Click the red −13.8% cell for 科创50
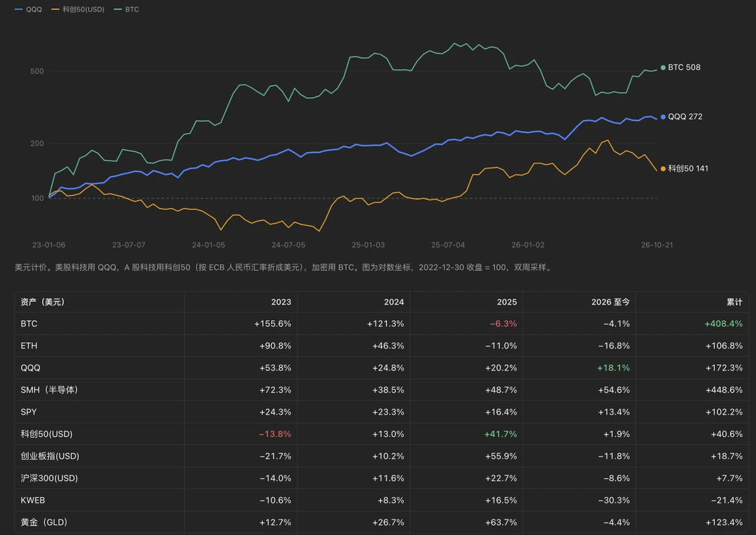 [x=275, y=434]
